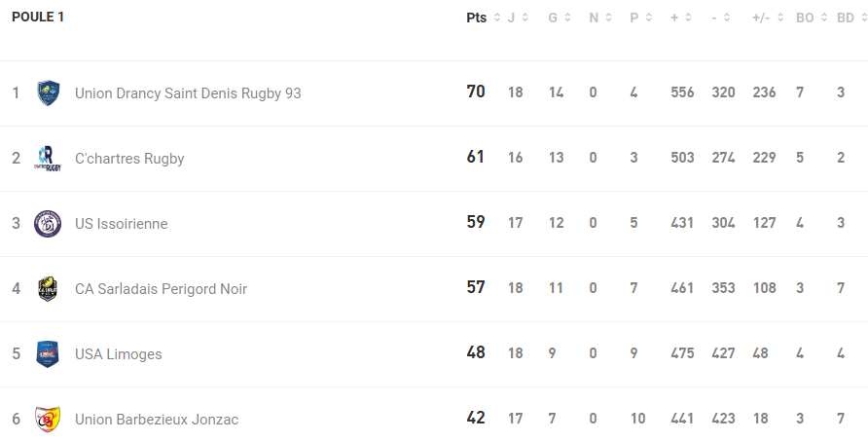Click the CA Sarladais Perigord Noir logo
Image resolution: width=868 pixels, height=441 pixels.
(48, 289)
